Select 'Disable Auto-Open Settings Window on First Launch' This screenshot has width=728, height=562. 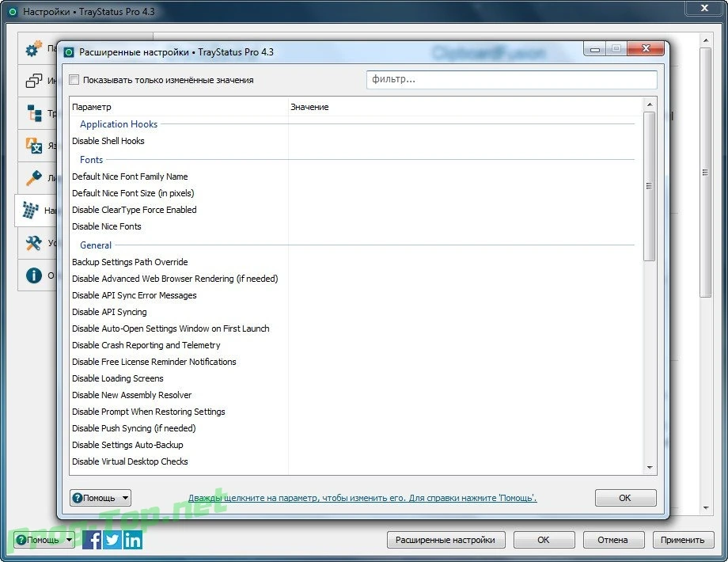(355, 328)
